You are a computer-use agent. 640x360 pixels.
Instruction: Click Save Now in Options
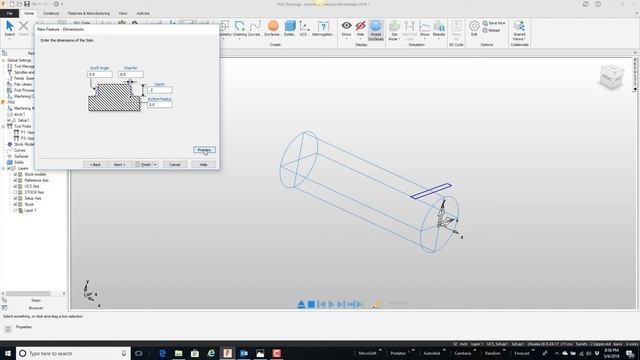click(x=494, y=23)
